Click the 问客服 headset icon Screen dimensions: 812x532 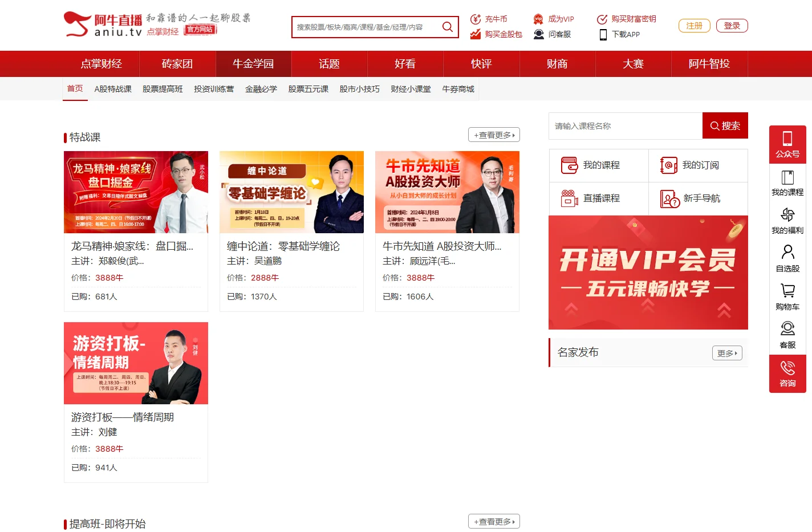538,34
